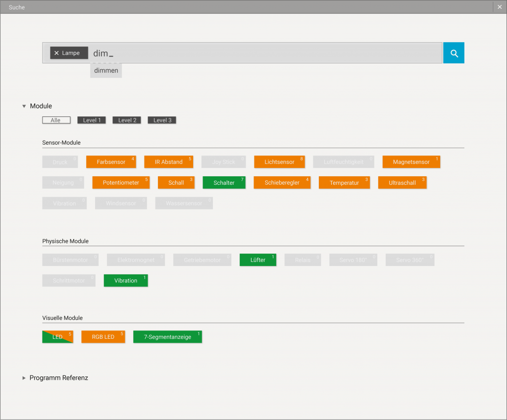The height and width of the screenshot is (420, 507).
Task: Select the Farbsensor module
Action: pyautogui.click(x=111, y=162)
